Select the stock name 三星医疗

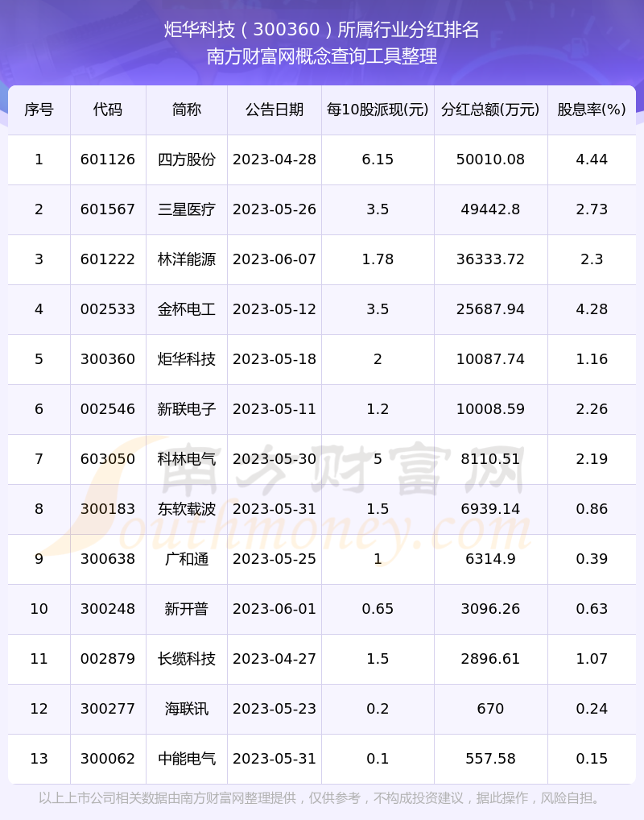(186, 209)
